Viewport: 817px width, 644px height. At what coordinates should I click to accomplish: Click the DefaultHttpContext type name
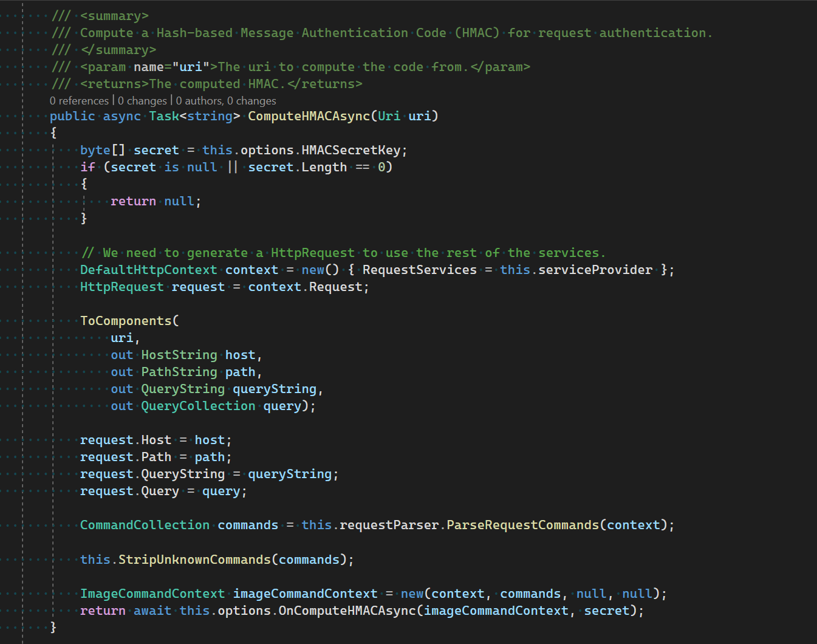tap(148, 269)
